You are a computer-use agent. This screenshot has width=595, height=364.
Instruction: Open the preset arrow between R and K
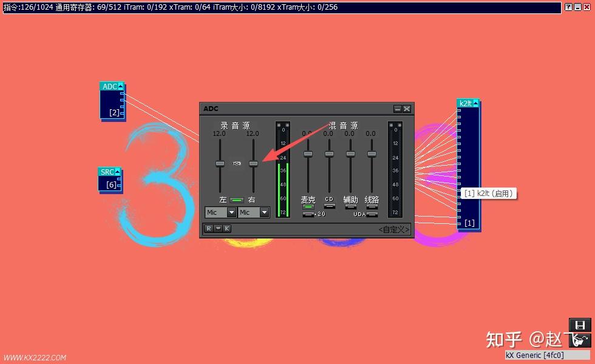218,228
